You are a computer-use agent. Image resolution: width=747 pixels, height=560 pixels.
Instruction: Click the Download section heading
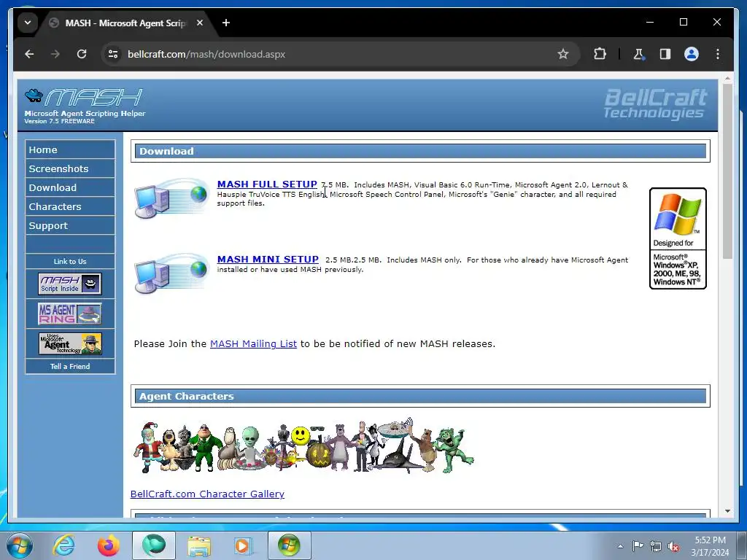tap(420, 151)
